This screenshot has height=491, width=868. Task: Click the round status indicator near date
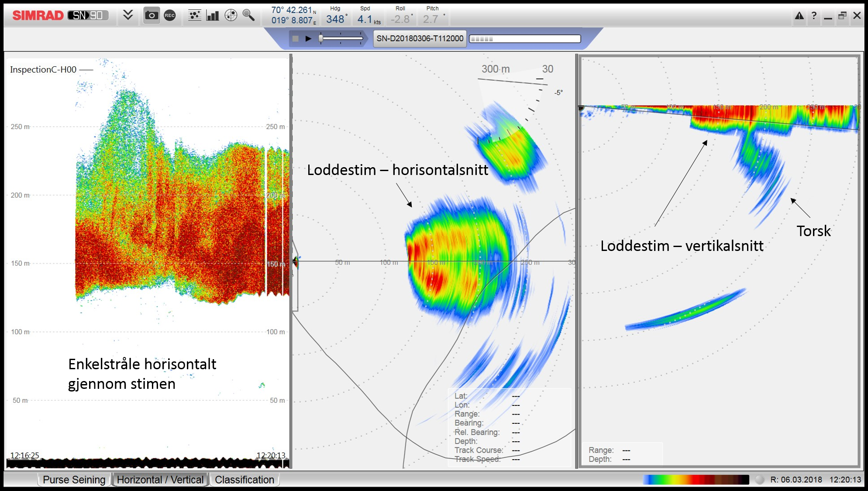coord(760,480)
